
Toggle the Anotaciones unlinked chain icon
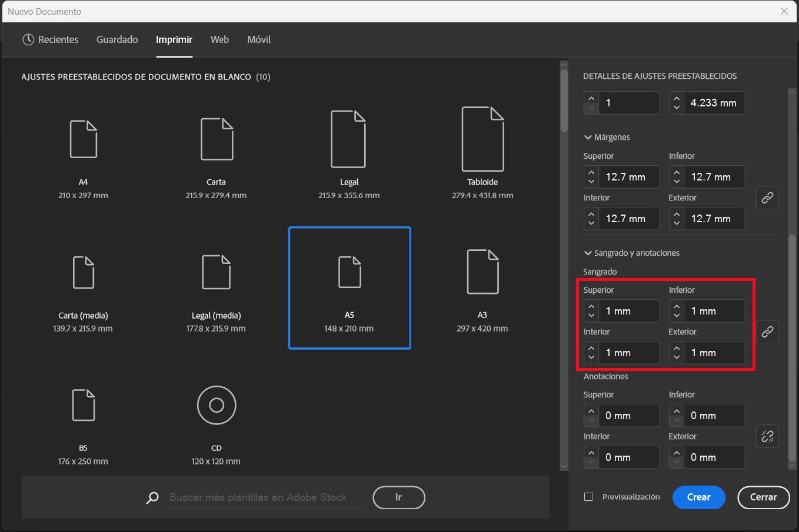767,436
